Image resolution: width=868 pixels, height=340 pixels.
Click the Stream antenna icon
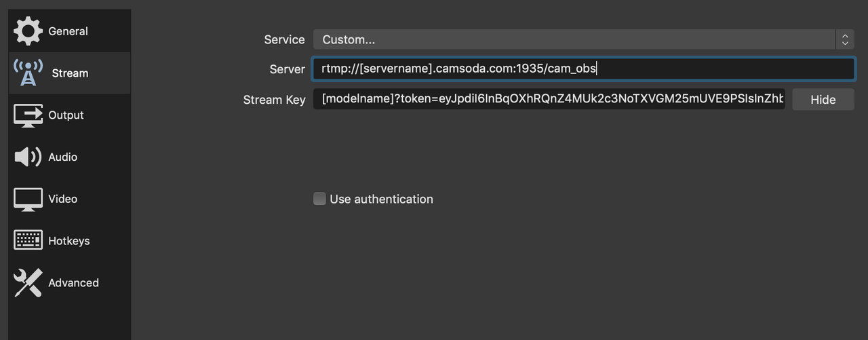point(28,73)
